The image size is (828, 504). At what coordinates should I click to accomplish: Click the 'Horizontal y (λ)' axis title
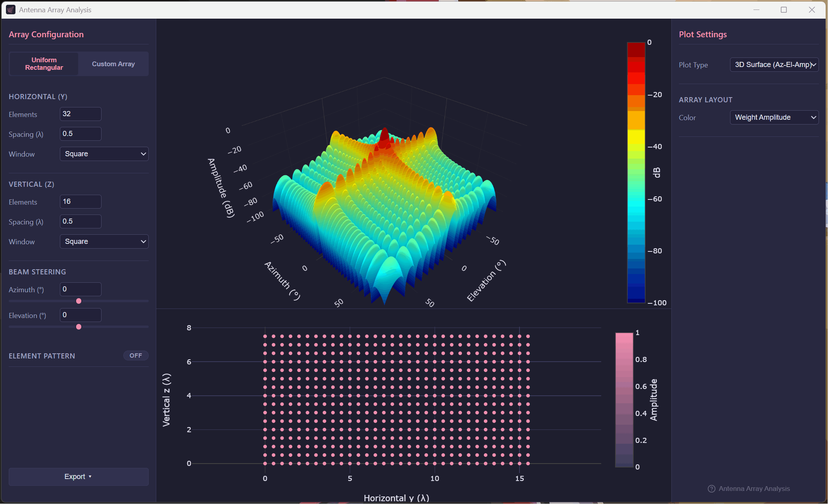pyautogui.click(x=397, y=498)
